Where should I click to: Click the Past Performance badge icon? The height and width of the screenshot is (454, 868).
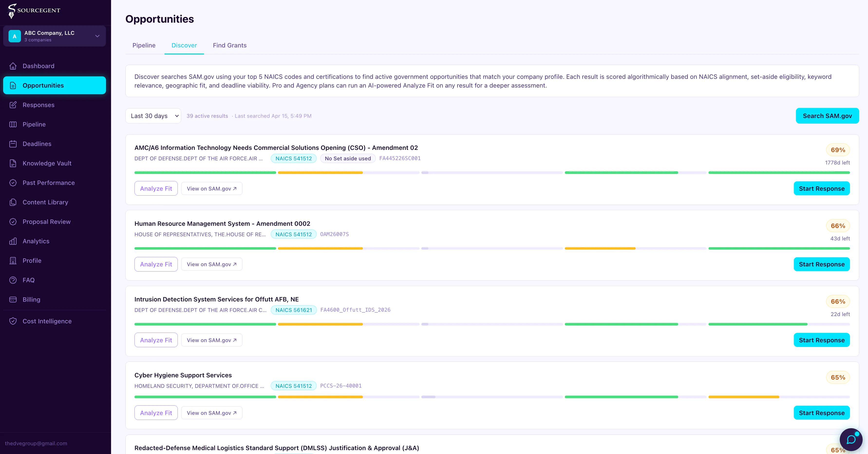[13, 183]
